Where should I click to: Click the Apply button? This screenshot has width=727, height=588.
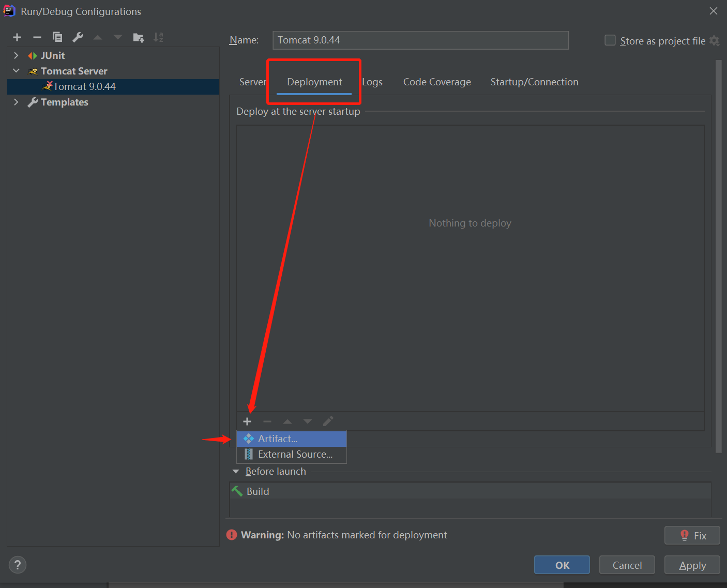tap(692, 565)
